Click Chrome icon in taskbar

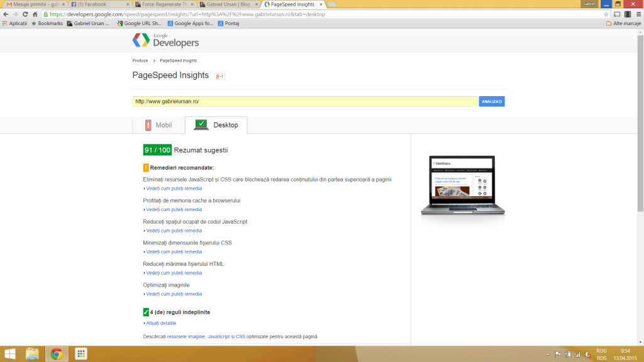click(57, 354)
